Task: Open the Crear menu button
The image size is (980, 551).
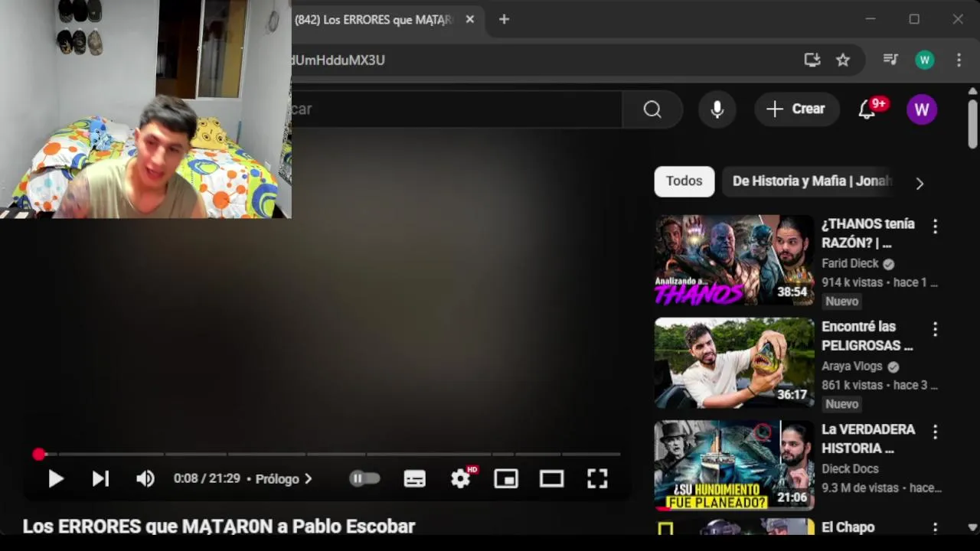Action: click(796, 109)
